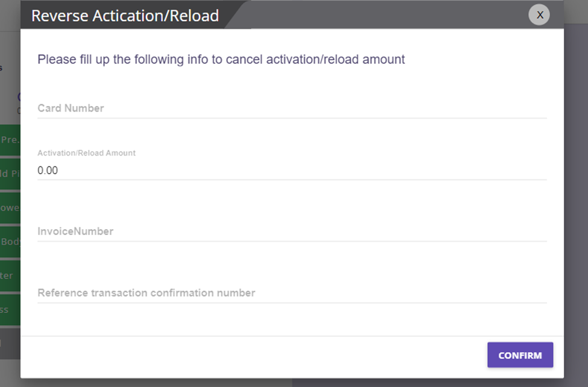Click the "Please fill up the following info" text
Image resolution: width=588 pixels, height=387 pixels.
click(221, 59)
